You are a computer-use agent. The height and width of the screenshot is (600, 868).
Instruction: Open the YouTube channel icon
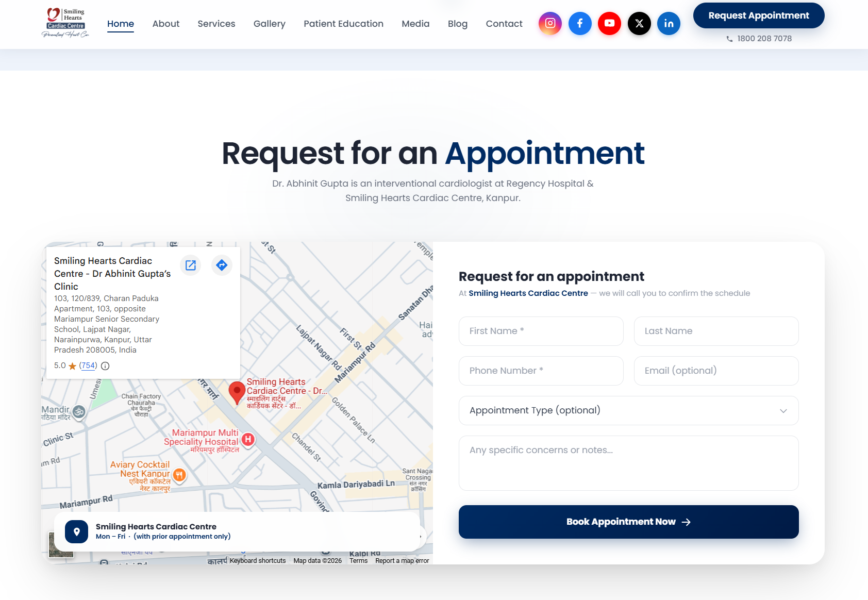[609, 23]
